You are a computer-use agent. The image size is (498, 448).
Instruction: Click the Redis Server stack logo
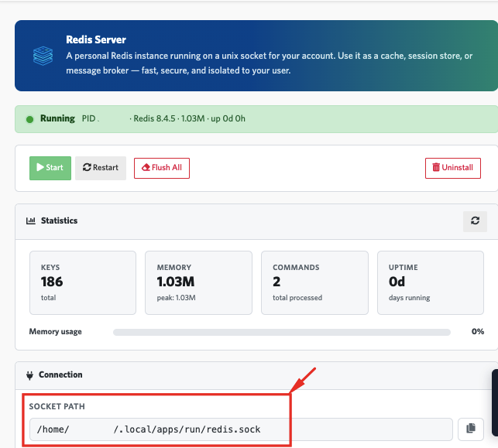(43, 56)
